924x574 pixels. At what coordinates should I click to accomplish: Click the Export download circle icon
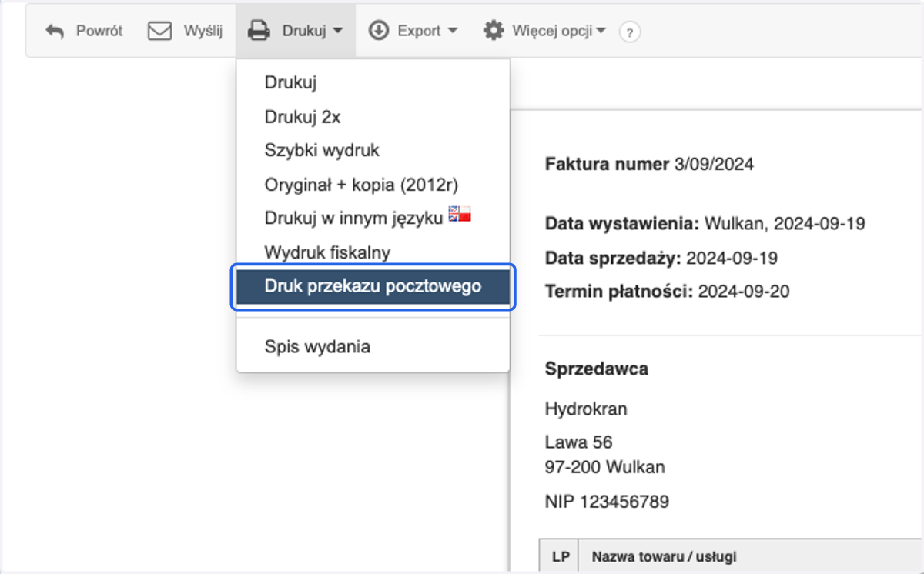coord(378,31)
